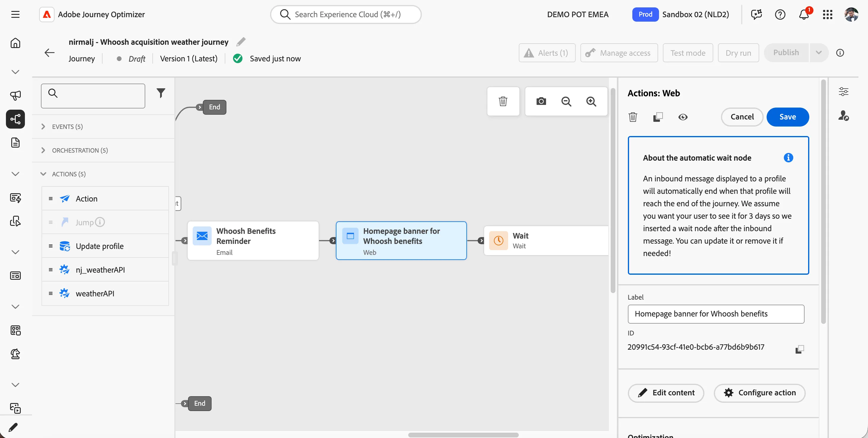Select the Journeys sidebar icon
868x438 pixels.
(15, 119)
